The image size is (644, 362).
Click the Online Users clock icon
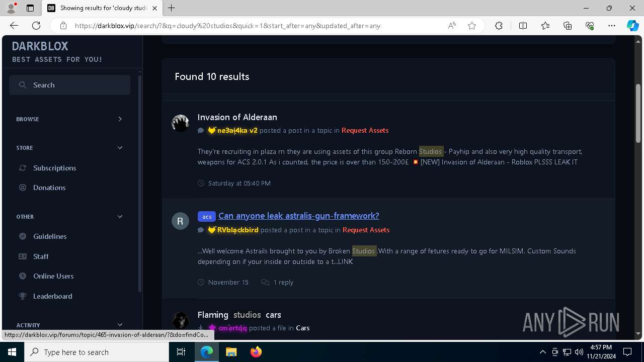tap(22, 276)
